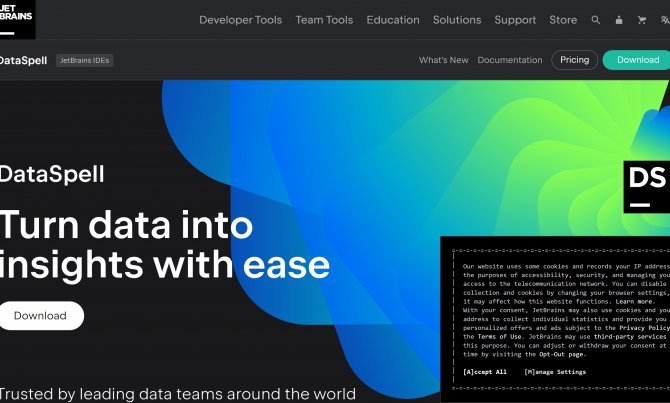Click the DataSpell product name in subheader

pyautogui.click(x=24, y=60)
